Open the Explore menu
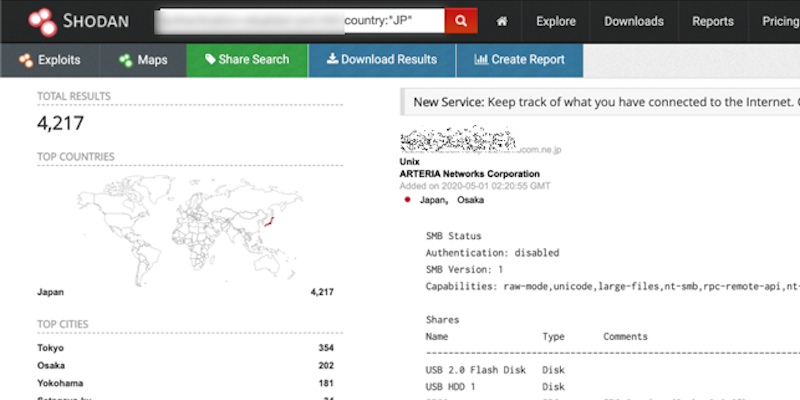 [556, 21]
